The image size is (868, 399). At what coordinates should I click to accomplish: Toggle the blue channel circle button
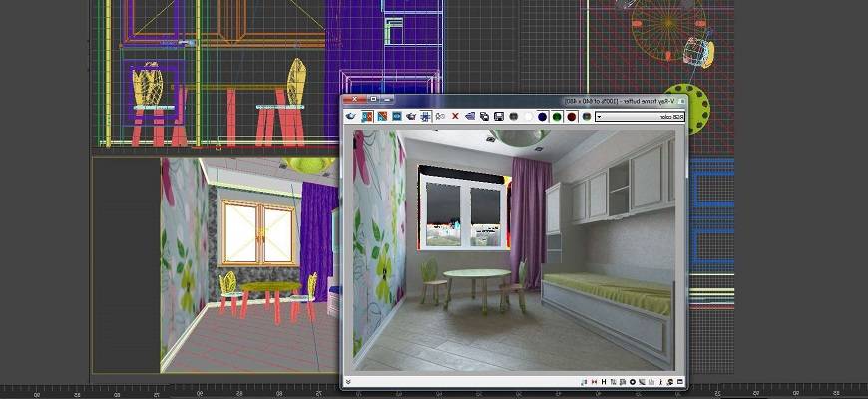[542, 117]
